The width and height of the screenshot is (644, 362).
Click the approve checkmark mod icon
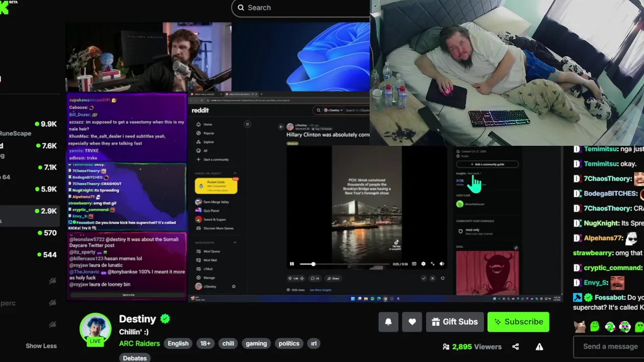(x=424, y=278)
